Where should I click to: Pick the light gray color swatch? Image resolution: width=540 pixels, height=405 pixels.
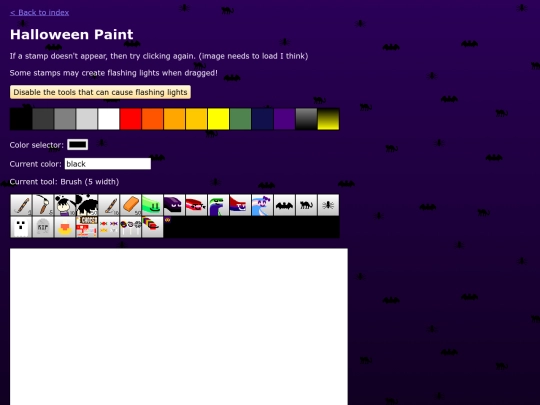pos(87,119)
